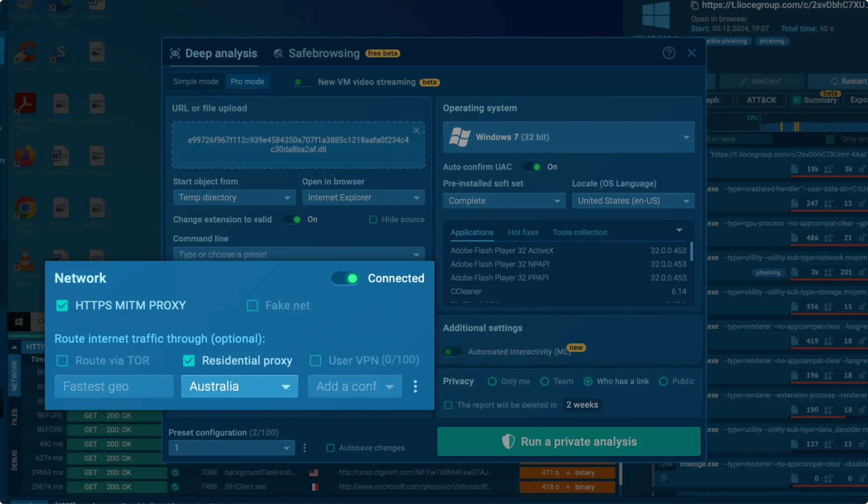Click Run a private analysis button
Image resolution: width=868 pixels, height=504 pixels.
coord(568,441)
